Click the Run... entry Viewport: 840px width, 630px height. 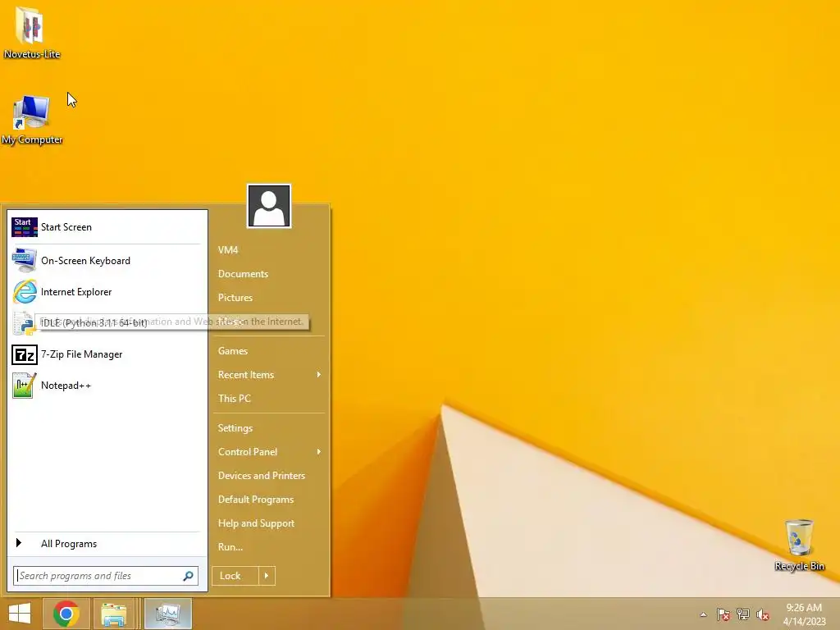231,547
